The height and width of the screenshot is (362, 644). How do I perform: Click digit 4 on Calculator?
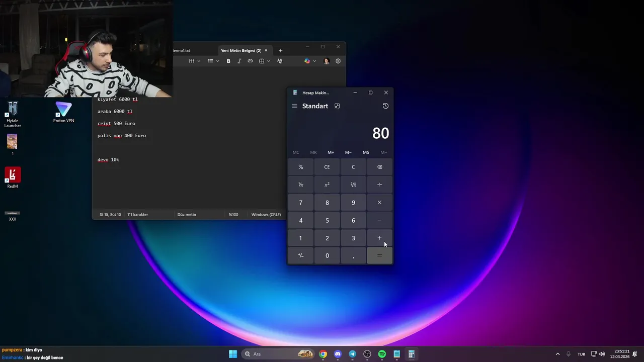click(x=301, y=220)
